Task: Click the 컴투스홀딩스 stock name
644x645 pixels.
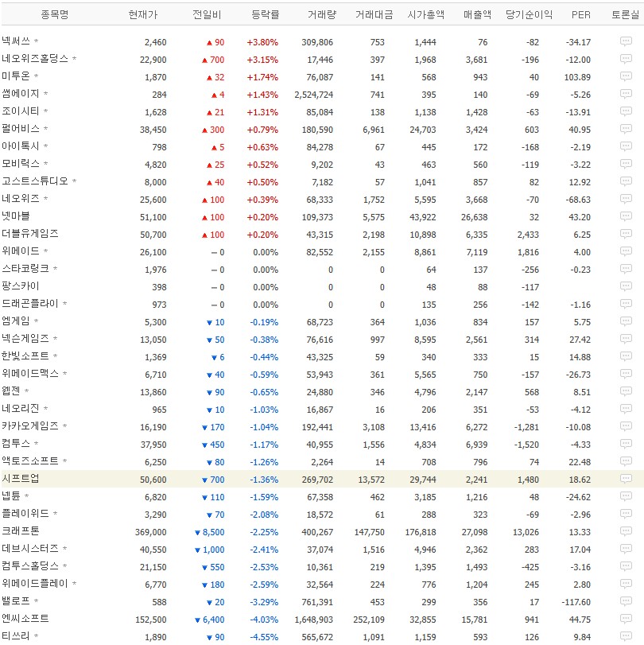Action: 30,565
